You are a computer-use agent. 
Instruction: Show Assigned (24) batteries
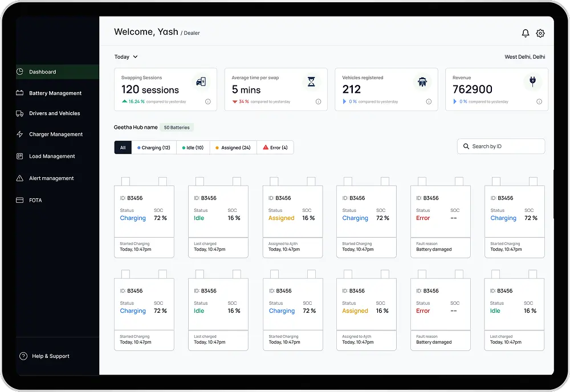coord(233,148)
